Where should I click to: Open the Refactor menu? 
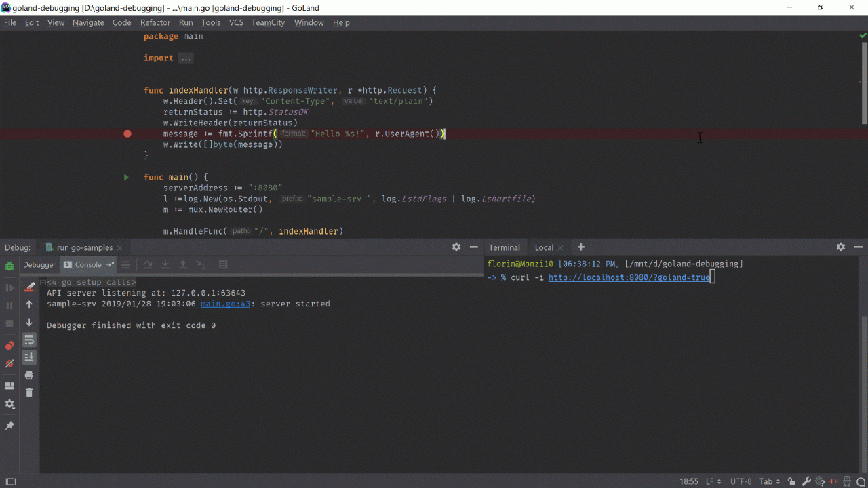pos(155,22)
